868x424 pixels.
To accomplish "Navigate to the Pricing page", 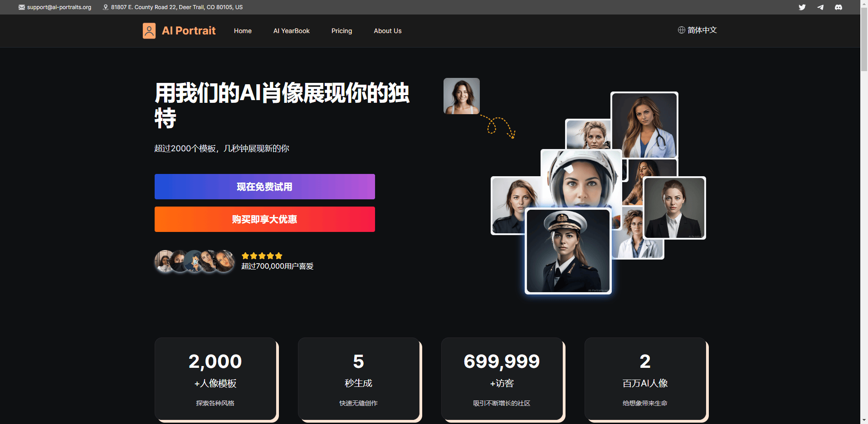I will [x=341, y=31].
